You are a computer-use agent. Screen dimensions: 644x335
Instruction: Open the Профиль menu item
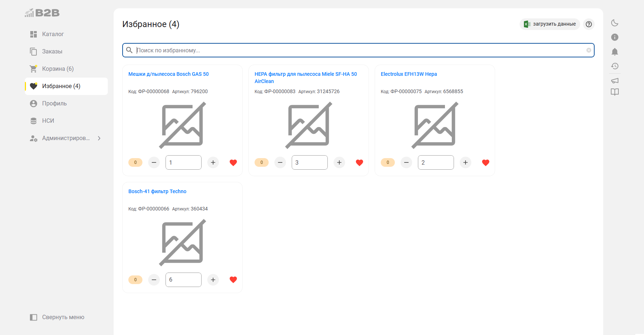[x=66, y=104]
